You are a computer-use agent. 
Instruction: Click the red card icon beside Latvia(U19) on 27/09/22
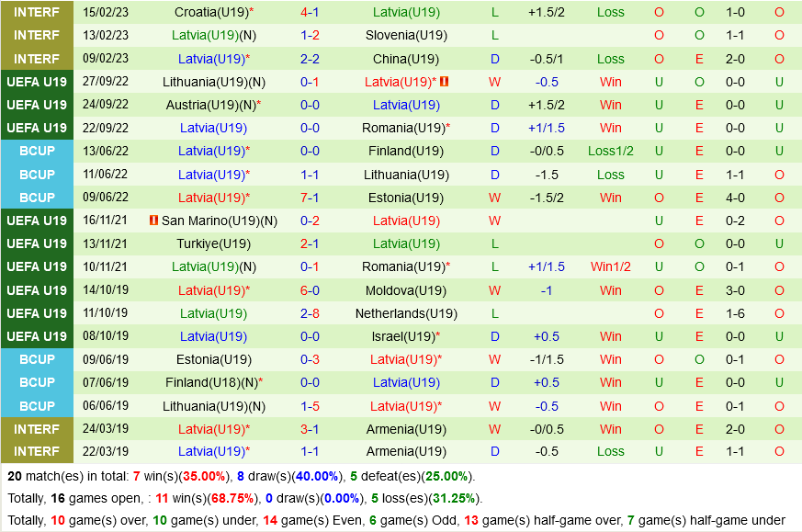[x=444, y=82]
